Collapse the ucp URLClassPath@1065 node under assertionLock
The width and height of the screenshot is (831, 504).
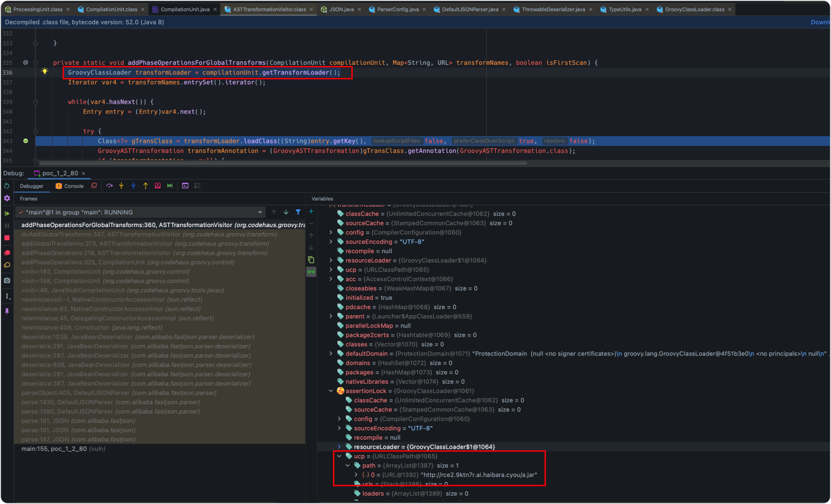click(339, 456)
